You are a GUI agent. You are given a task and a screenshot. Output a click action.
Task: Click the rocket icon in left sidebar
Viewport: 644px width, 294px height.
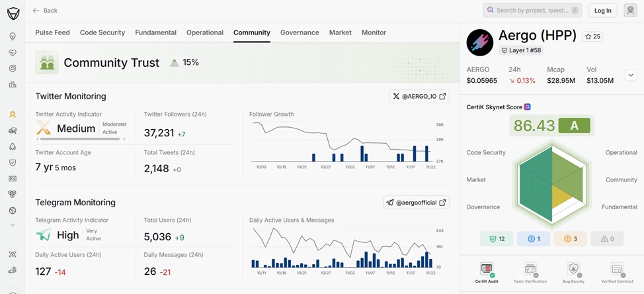(x=13, y=146)
